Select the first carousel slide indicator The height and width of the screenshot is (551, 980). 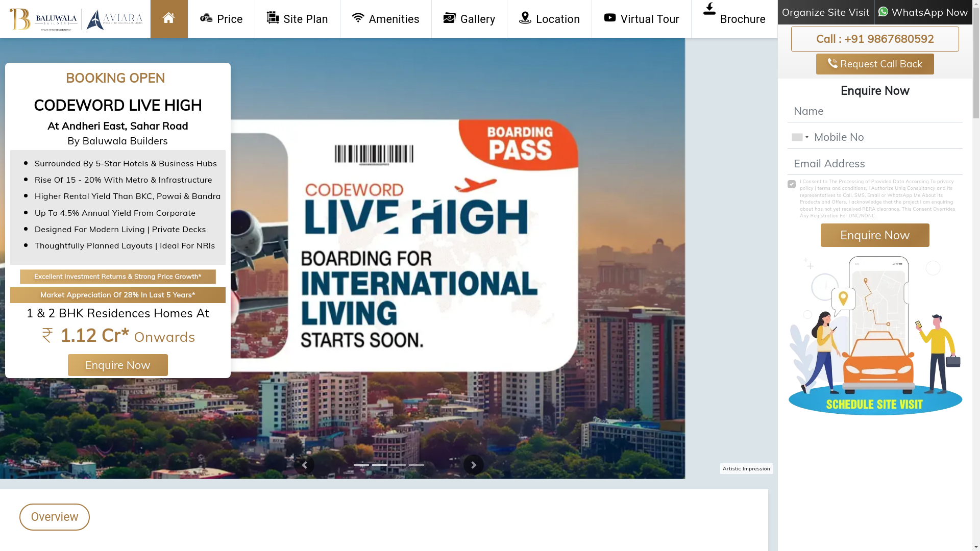pyautogui.click(x=361, y=465)
